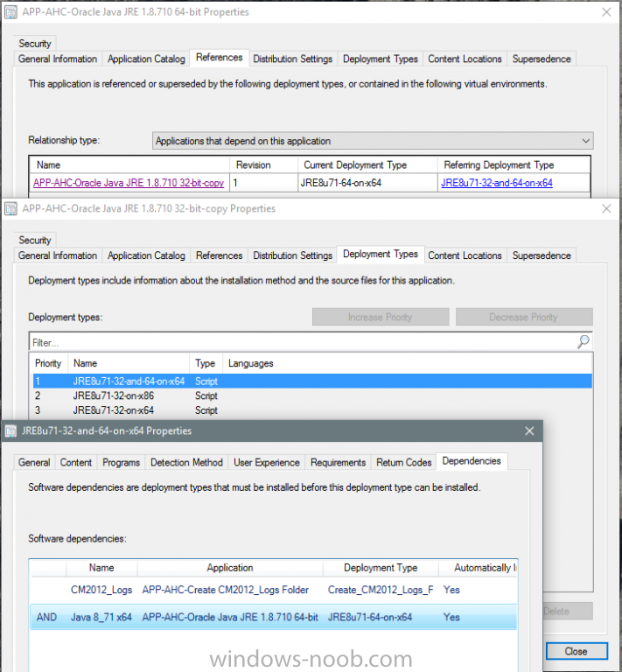Click the magnifier search icon in Filter box
Screen dimensions: 622x672
pos(583,341)
